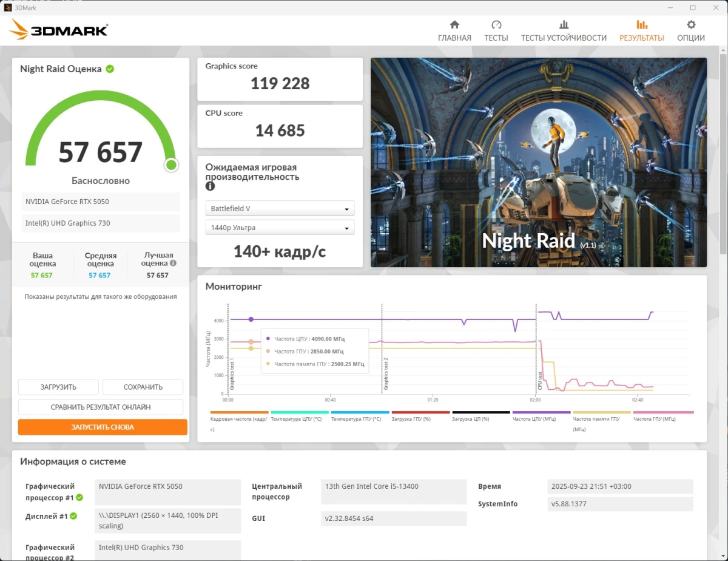
Task: Select the РЕЗУЛЬТАТЫ tab label
Action: coord(642,38)
